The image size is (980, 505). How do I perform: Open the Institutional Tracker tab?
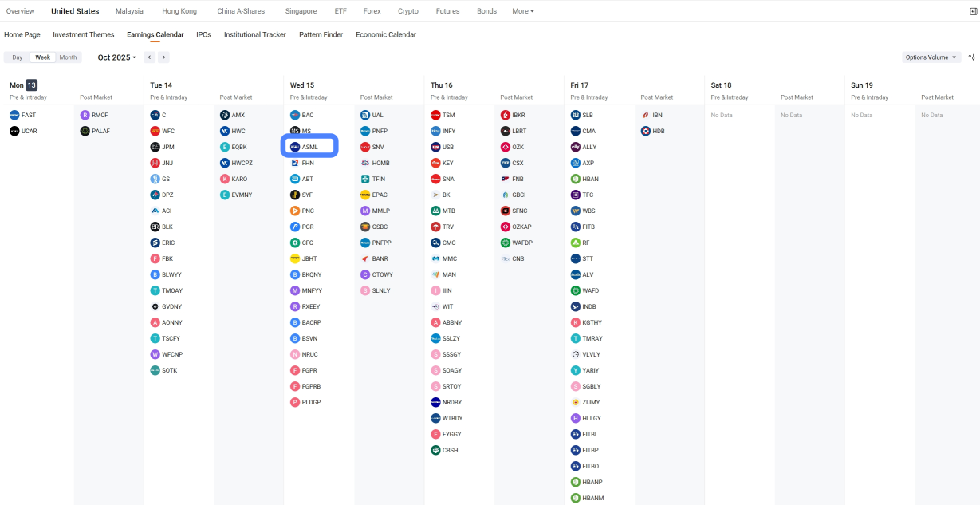point(255,35)
